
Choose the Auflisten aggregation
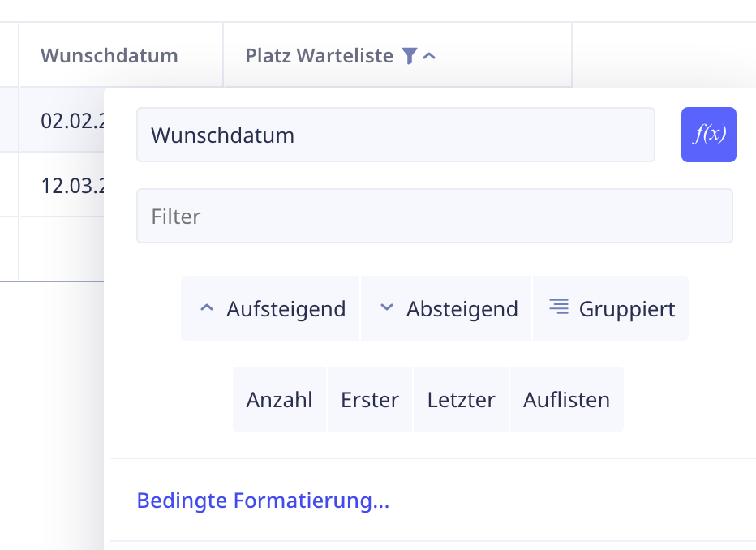click(x=566, y=399)
